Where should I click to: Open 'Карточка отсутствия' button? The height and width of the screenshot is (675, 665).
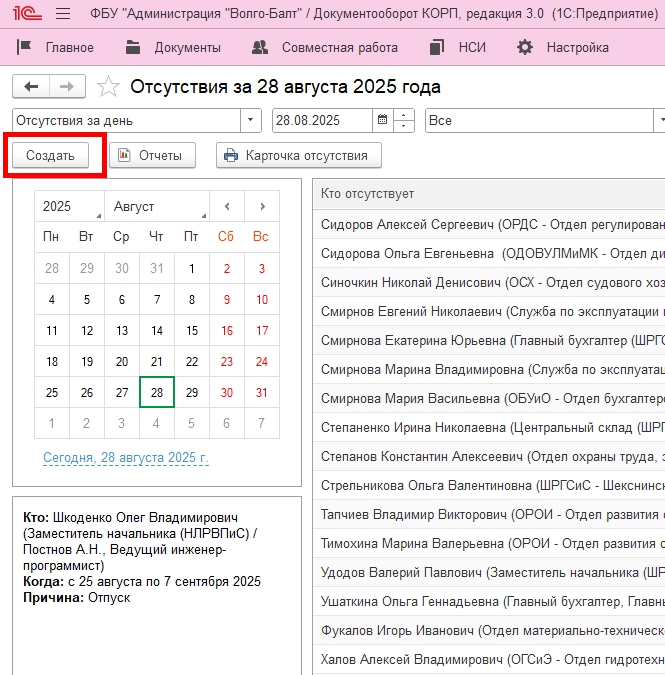pos(298,155)
